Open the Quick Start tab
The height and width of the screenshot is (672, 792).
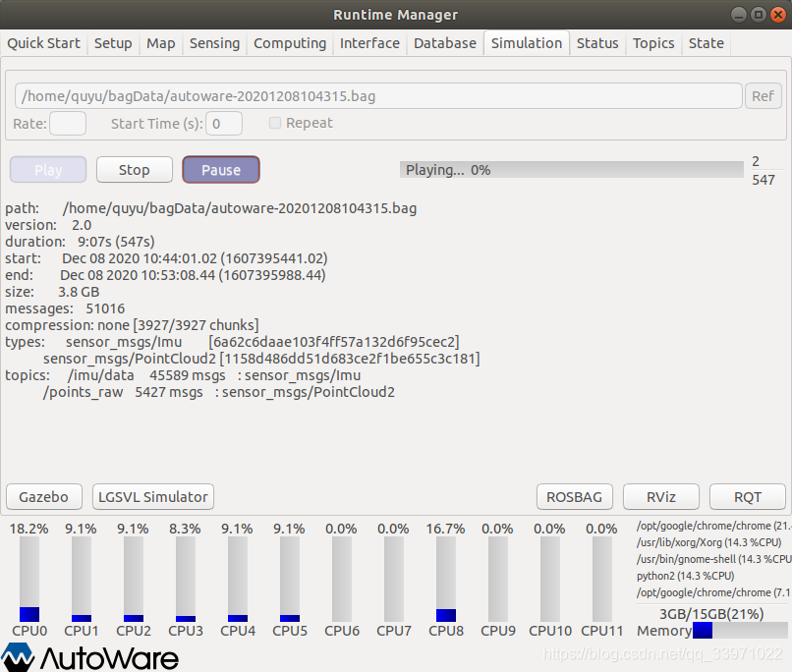[x=43, y=43]
